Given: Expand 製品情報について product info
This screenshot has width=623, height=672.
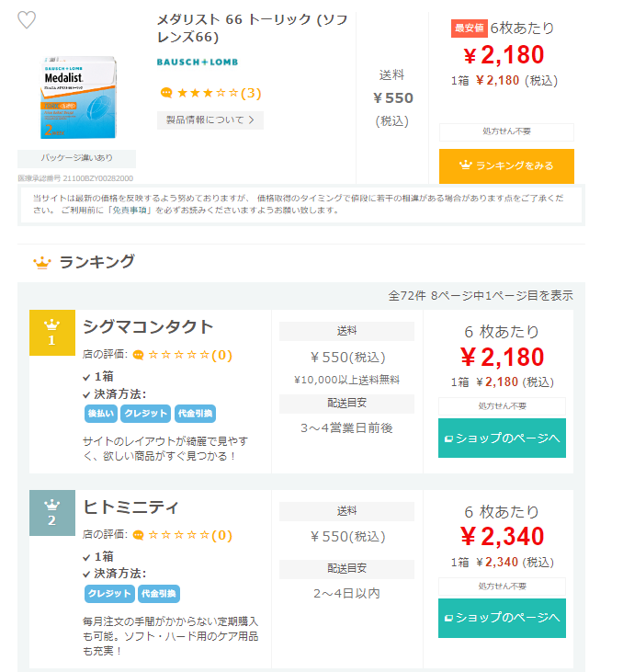Looking at the screenshot, I should pyautogui.click(x=210, y=120).
